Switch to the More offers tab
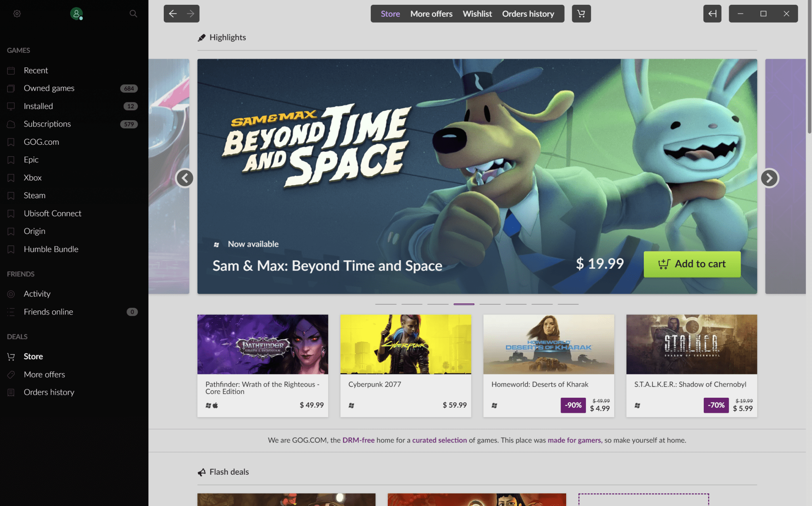The height and width of the screenshot is (506, 812). click(x=431, y=13)
